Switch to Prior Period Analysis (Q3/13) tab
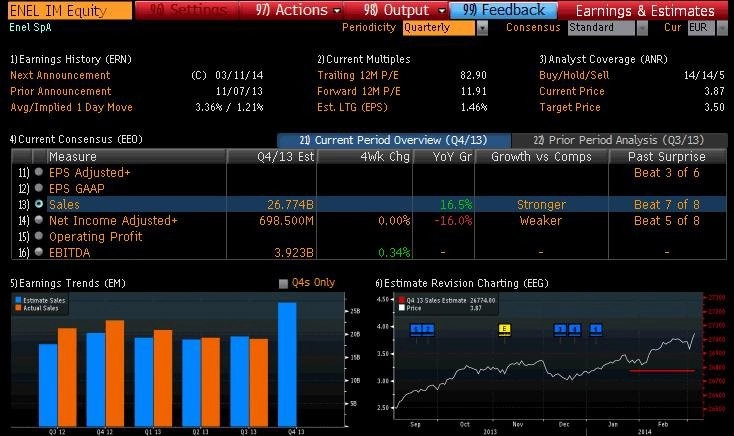 pyautogui.click(x=619, y=140)
